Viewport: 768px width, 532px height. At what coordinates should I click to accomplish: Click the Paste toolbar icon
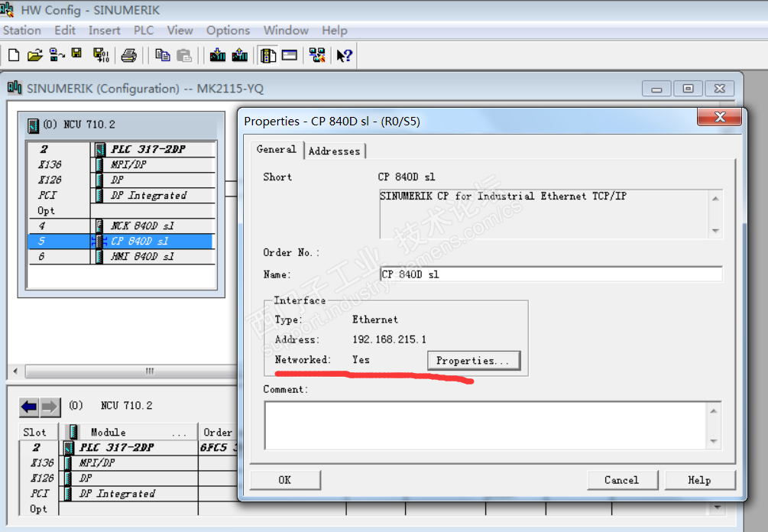(184, 55)
